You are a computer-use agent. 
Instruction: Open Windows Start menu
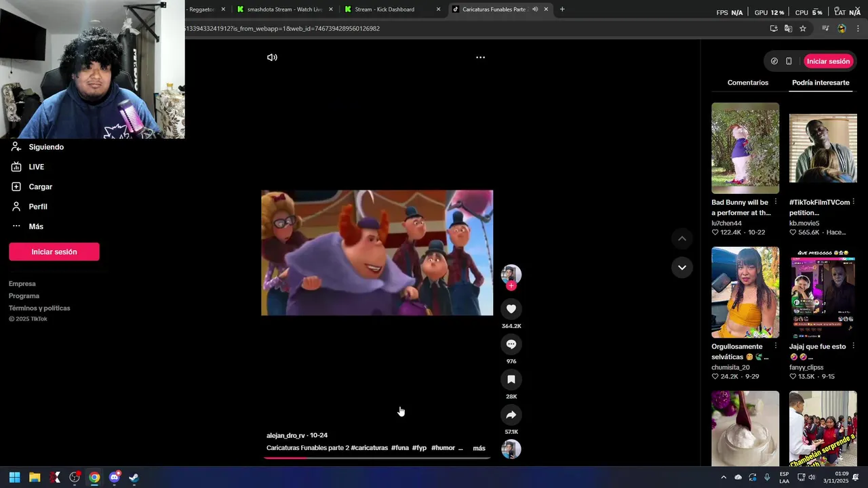point(14,477)
